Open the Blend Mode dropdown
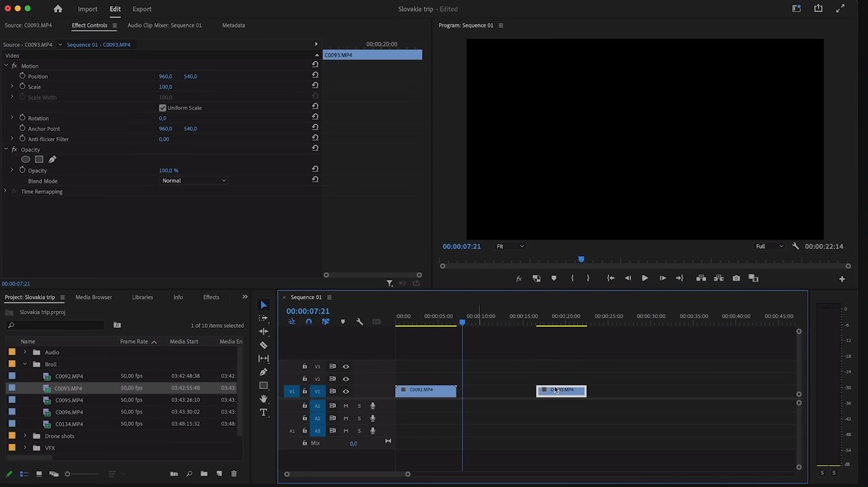The width and height of the screenshot is (868, 487). (194, 181)
